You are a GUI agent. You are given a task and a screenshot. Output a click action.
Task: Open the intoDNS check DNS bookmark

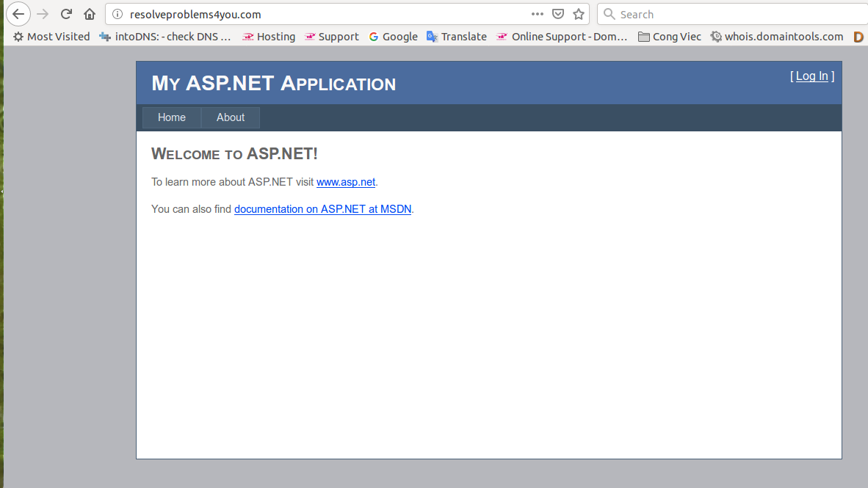point(165,37)
